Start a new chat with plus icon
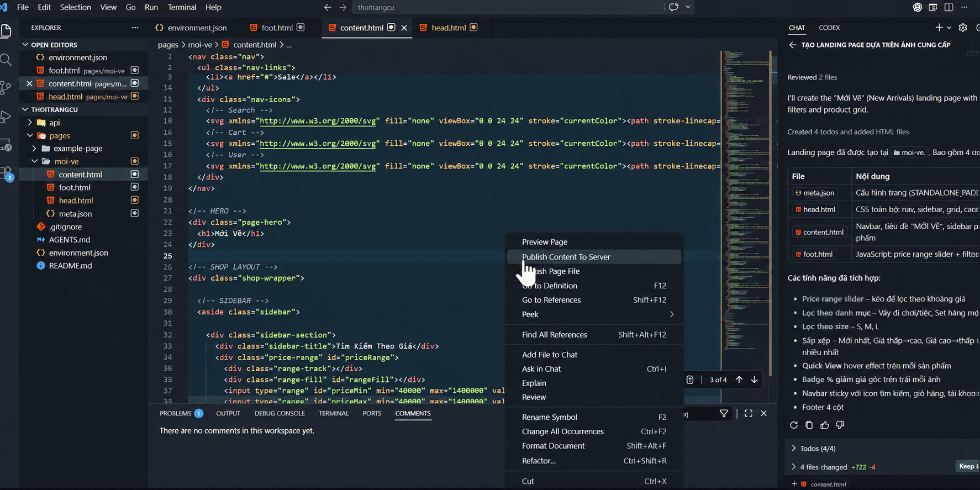The height and width of the screenshot is (490, 980). pyautogui.click(x=939, y=28)
